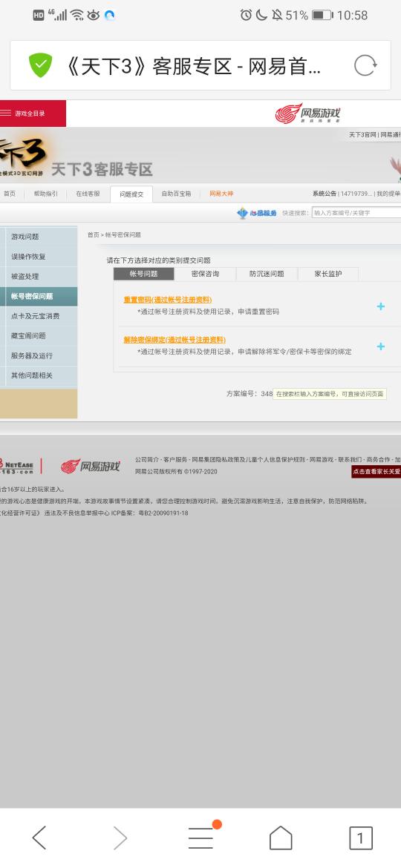Select 藏宝阁问题 in the left sidebar
Screen dimensions: 401x868
pos(39,335)
